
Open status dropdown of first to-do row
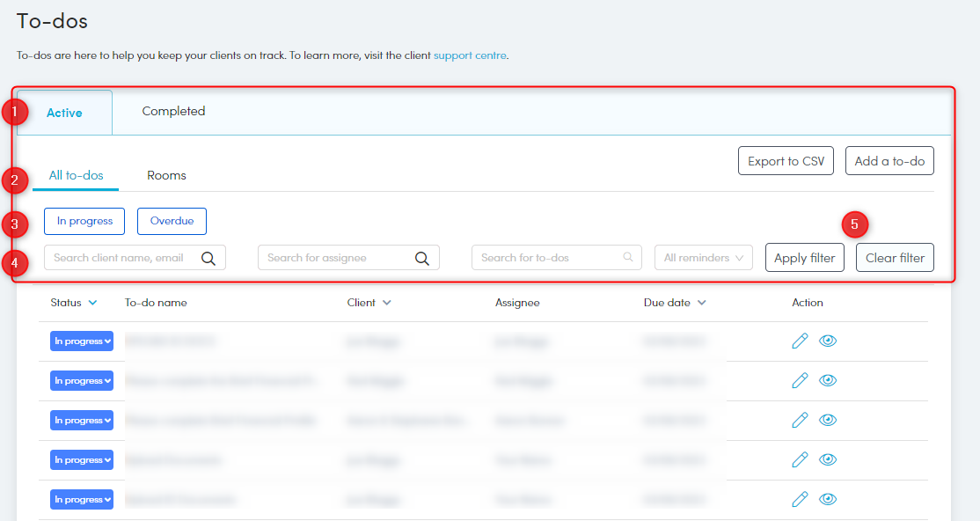pos(82,341)
